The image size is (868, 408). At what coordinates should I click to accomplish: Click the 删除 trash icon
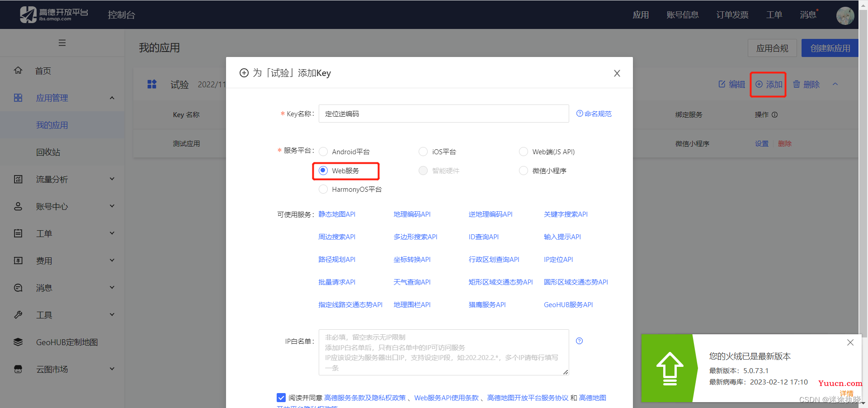[797, 84]
